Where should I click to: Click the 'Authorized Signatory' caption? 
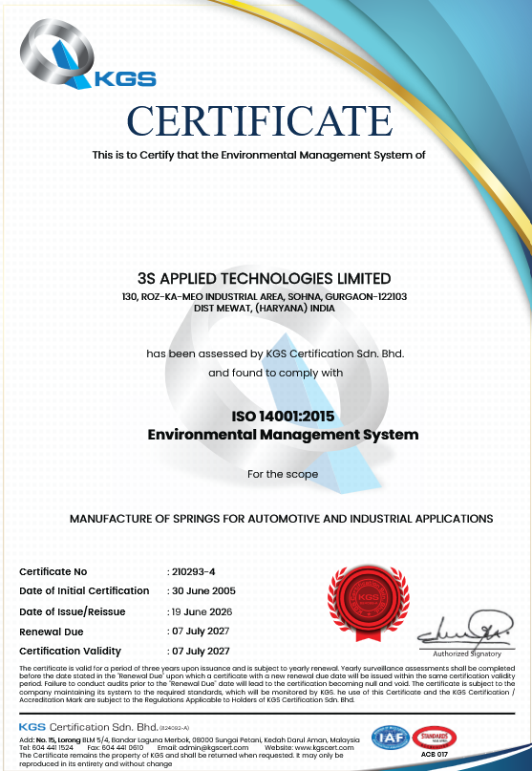click(467, 654)
